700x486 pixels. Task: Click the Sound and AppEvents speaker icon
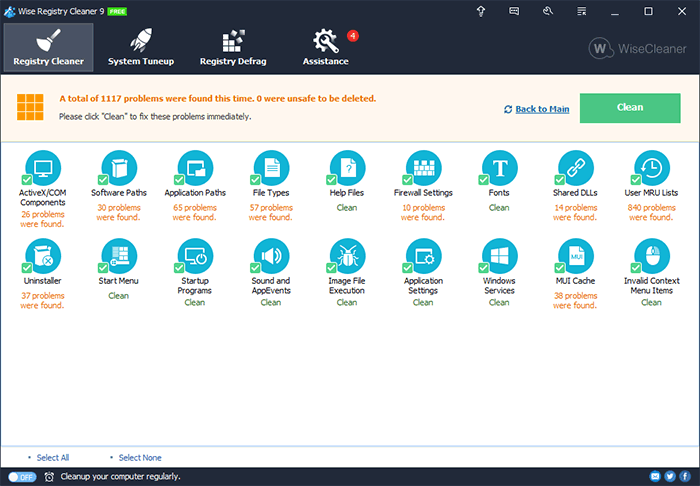click(271, 256)
